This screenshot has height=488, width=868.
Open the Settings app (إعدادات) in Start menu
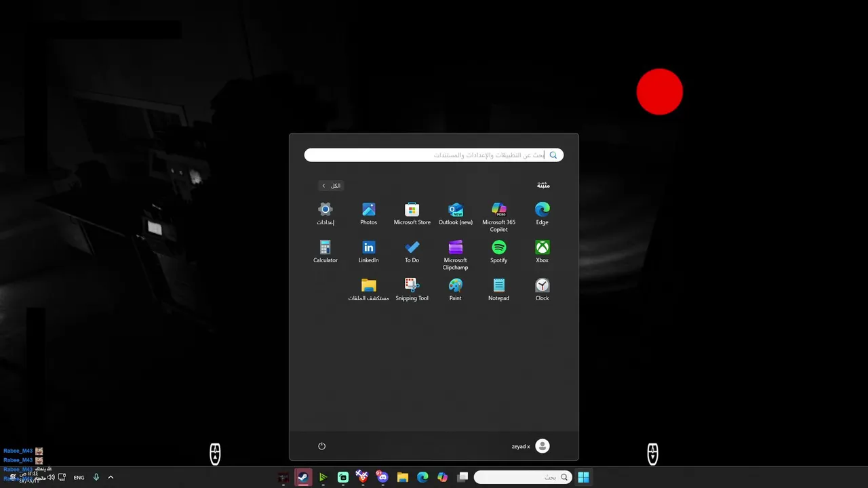pyautogui.click(x=325, y=213)
